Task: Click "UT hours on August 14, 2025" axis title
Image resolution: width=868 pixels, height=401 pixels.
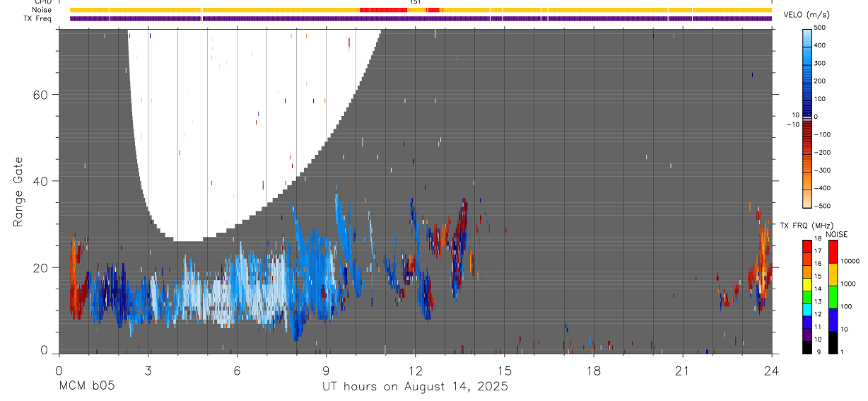Action: click(x=415, y=387)
